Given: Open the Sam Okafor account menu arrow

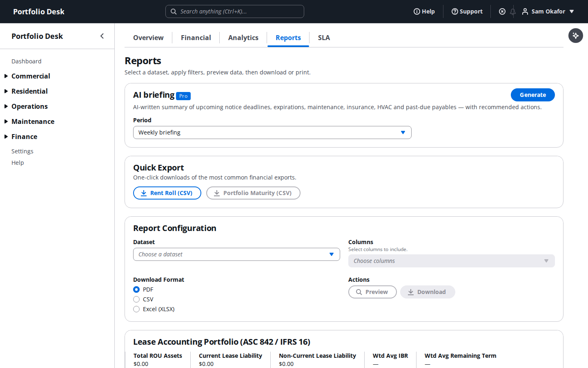Looking at the screenshot, I should click(572, 11).
